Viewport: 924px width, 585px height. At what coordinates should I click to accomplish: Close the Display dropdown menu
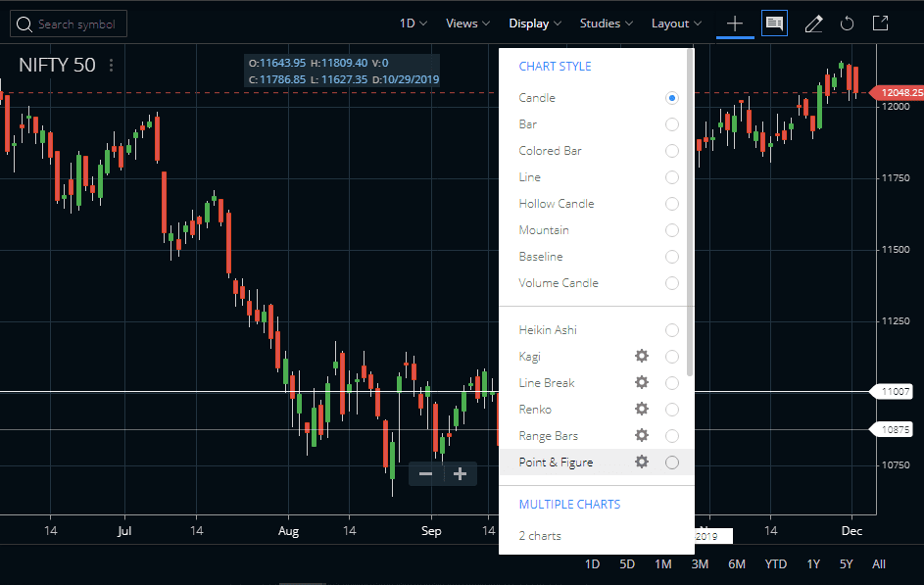point(535,24)
